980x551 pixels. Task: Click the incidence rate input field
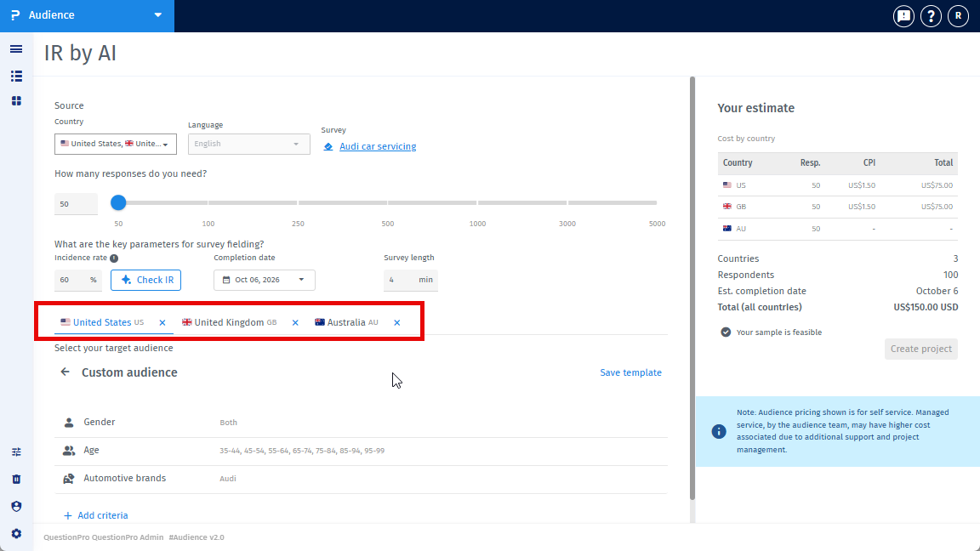[78, 280]
